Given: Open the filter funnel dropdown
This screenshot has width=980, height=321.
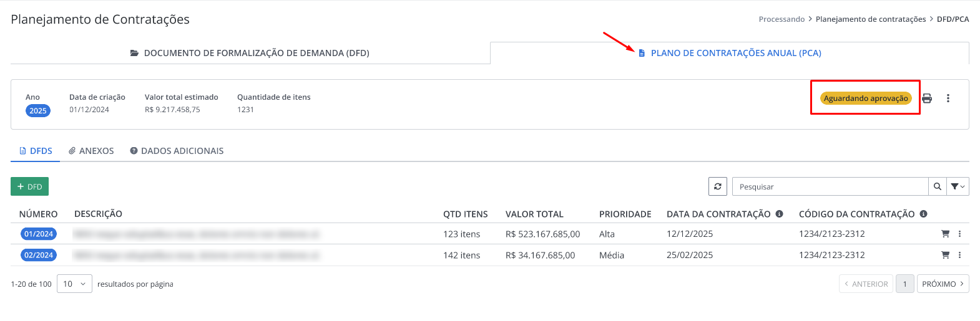Looking at the screenshot, I should tap(958, 186).
